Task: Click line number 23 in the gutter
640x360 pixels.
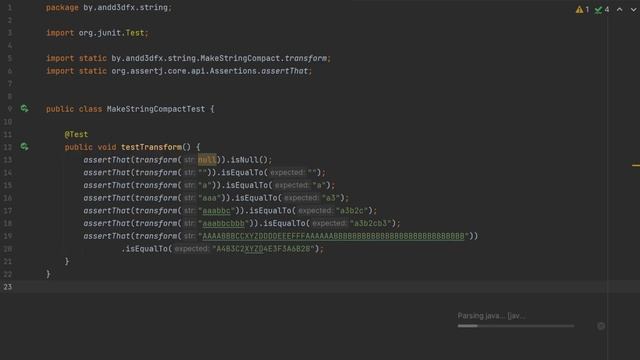Action: point(8,287)
